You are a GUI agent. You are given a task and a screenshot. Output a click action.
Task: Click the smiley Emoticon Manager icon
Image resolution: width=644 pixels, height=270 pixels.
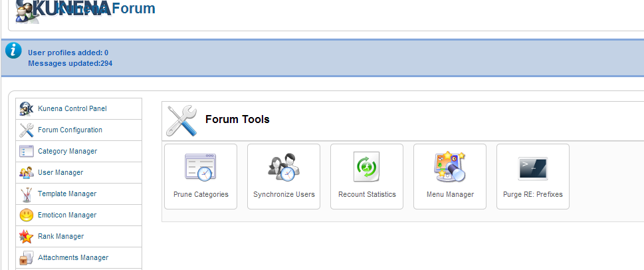point(27,215)
